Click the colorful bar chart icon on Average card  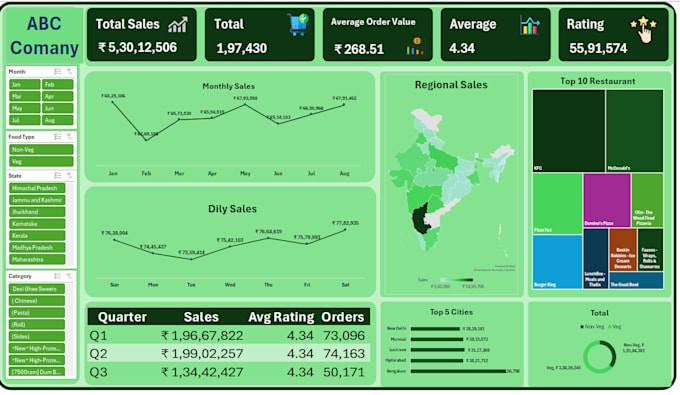530,25
